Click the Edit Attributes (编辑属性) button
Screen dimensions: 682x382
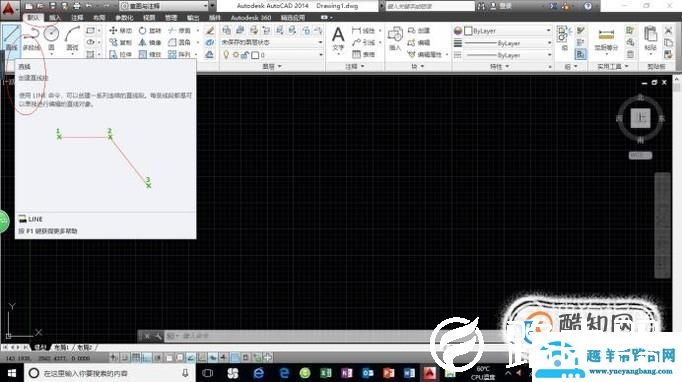tap(425, 54)
